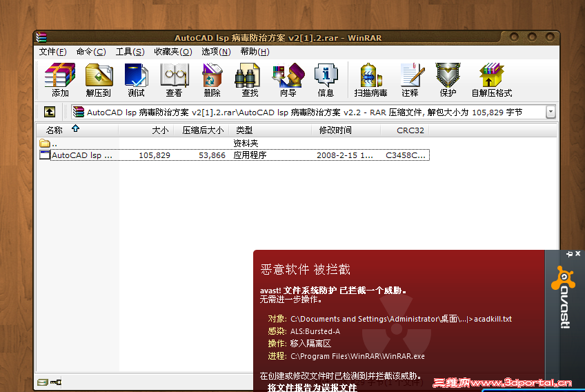Click packed size '53,866' cell
The height and width of the screenshot is (392, 585).
point(212,155)
